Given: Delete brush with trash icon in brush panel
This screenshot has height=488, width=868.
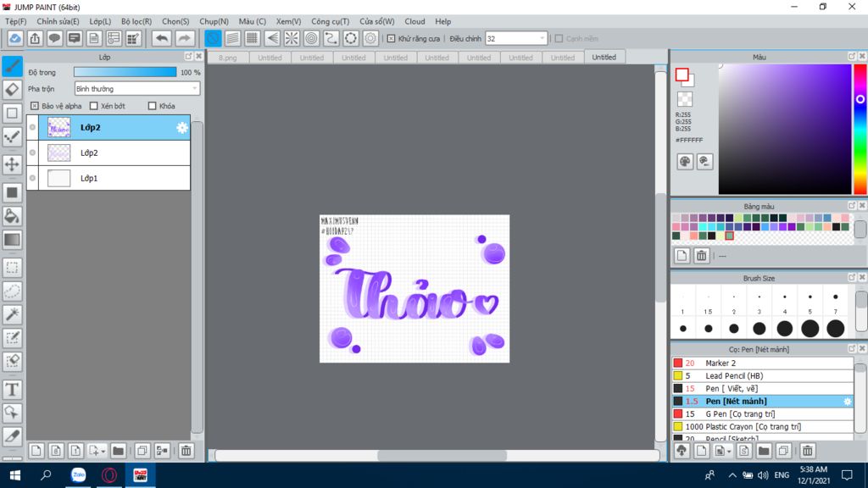Looking at the screenshot, I should pos(808,451).
